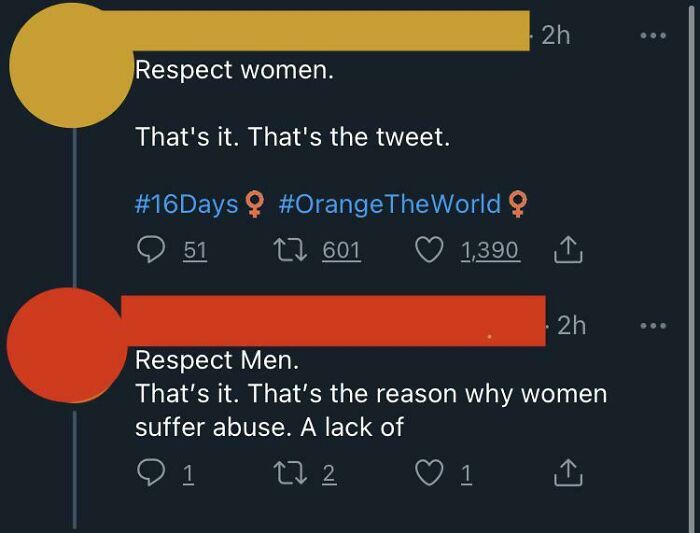Like the tweet with 1,390 likes
Image resolution: width=700 pixels, height=533 pixels.
coord(429,250)
